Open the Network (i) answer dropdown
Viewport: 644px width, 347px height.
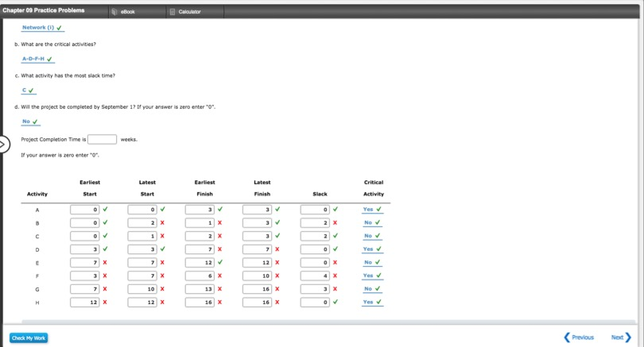pyautogui.click(x=43, y=28)
